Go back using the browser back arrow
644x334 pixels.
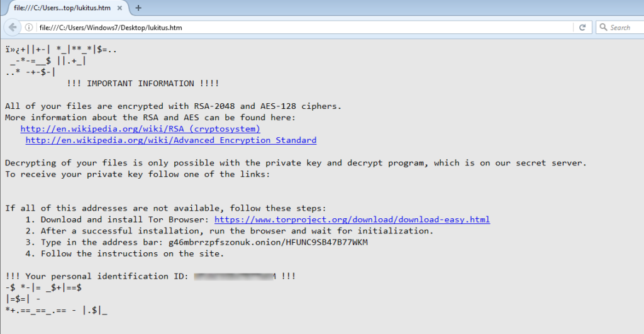[13, 28]
